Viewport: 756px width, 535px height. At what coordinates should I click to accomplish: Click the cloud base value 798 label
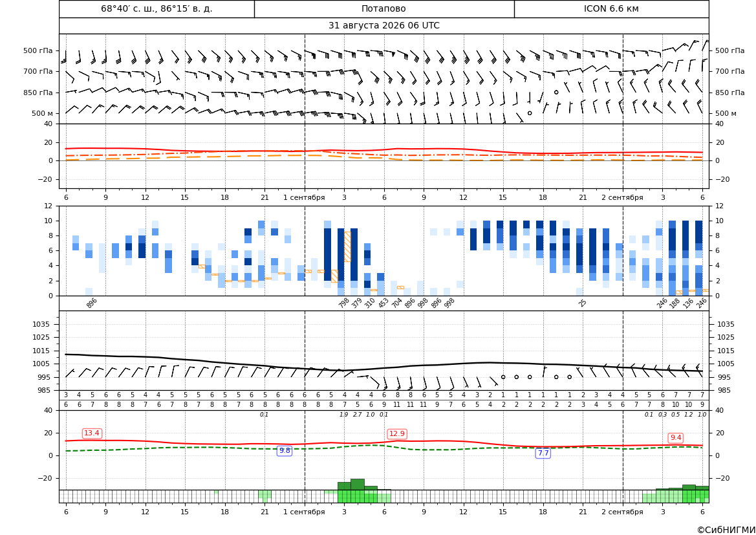(x=343, y=303)
